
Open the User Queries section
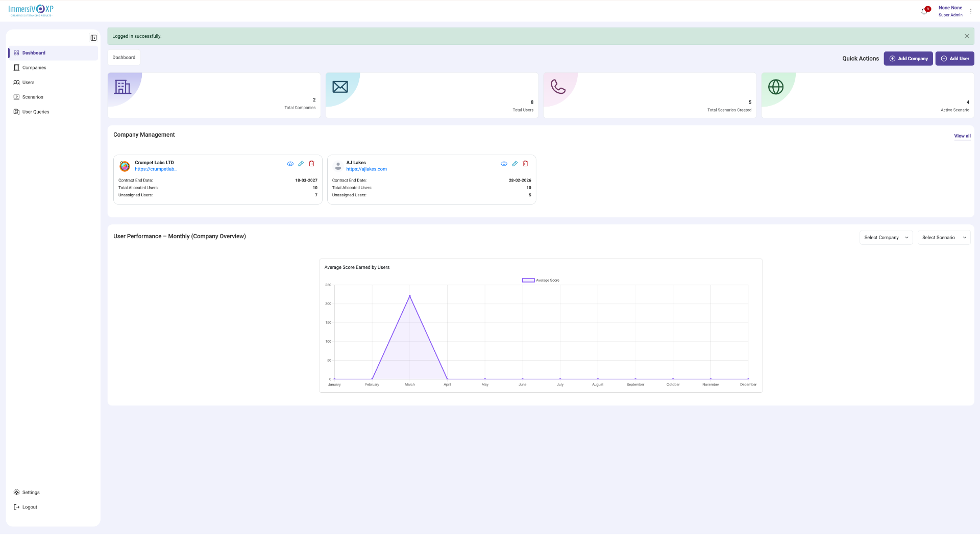(35, 112)
